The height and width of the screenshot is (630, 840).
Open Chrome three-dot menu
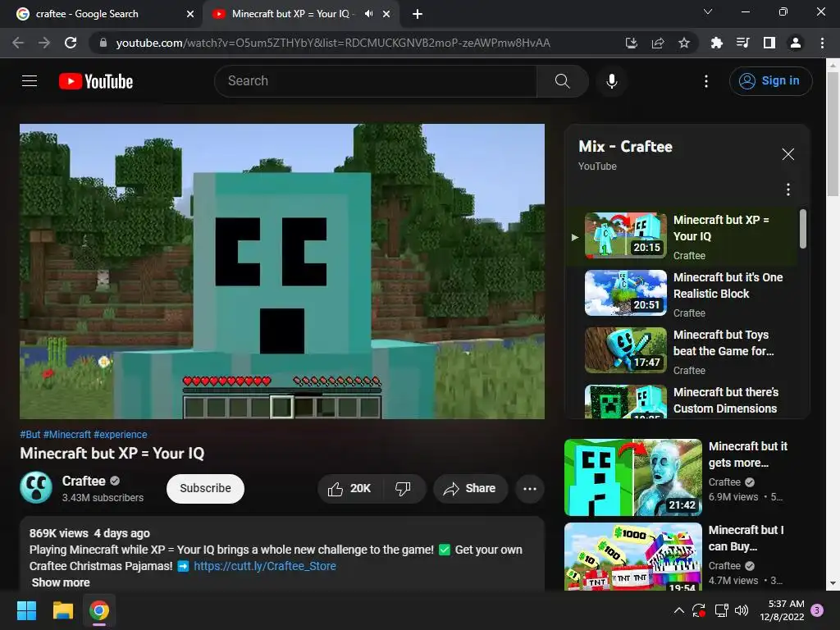click(x=822, y=43)
